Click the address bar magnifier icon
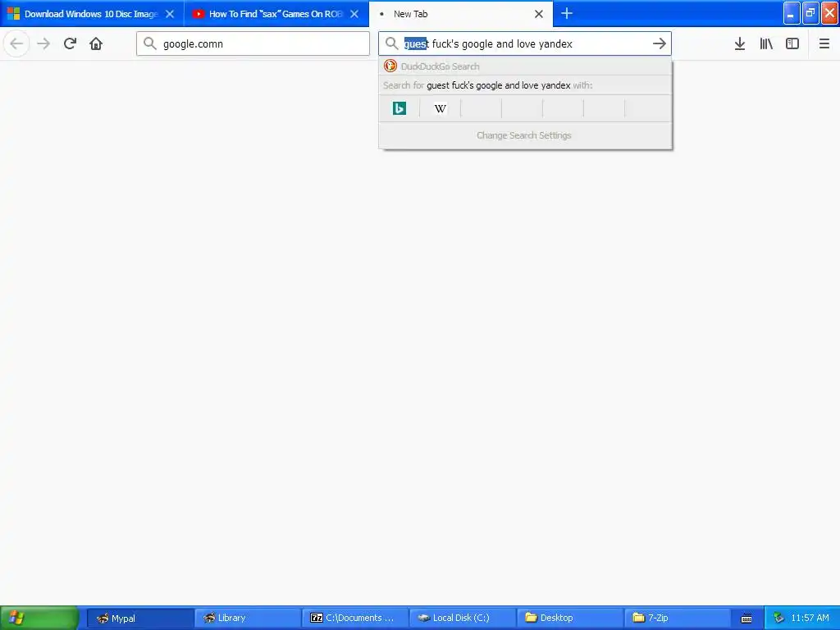Screen dimensions: 840x630 coord(150,43)
